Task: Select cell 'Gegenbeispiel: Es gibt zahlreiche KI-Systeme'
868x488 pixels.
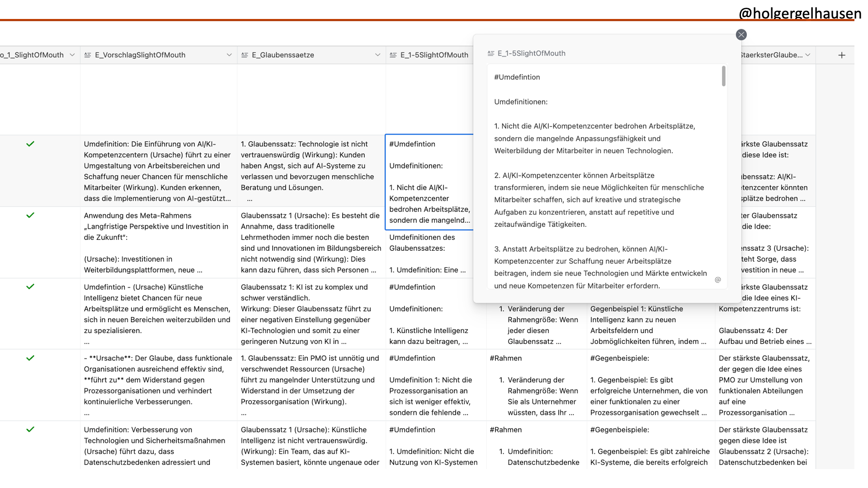Action: pyautogui.click(x=651, y=445)
